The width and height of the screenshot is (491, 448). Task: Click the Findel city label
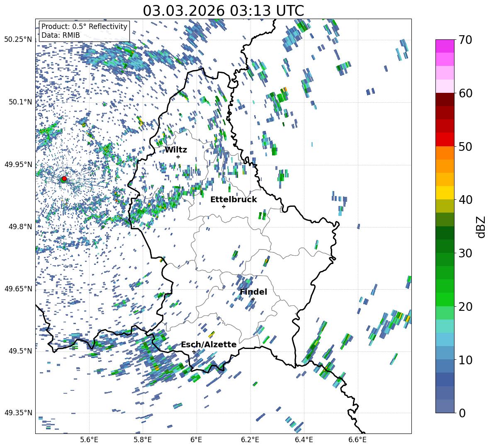point(253,292)
